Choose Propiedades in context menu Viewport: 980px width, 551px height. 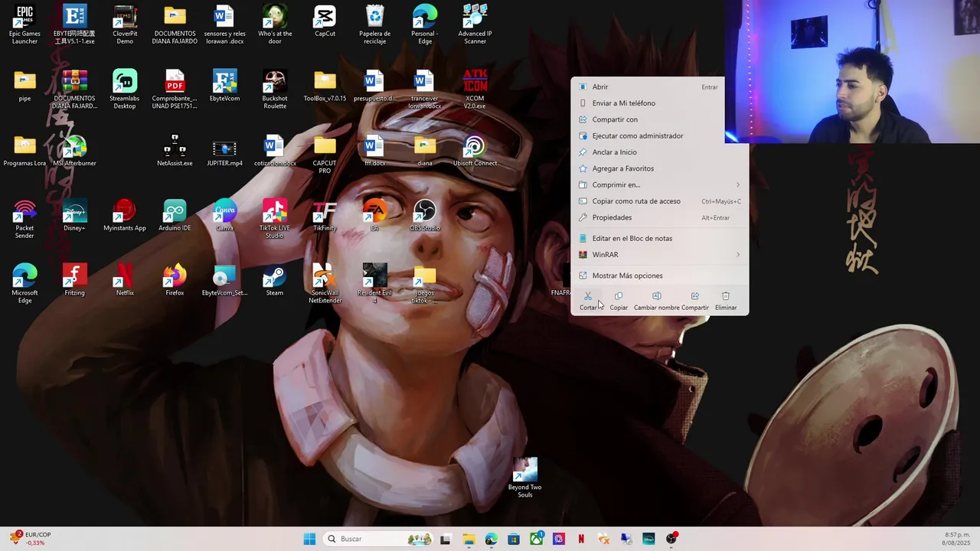coord(658,217)
